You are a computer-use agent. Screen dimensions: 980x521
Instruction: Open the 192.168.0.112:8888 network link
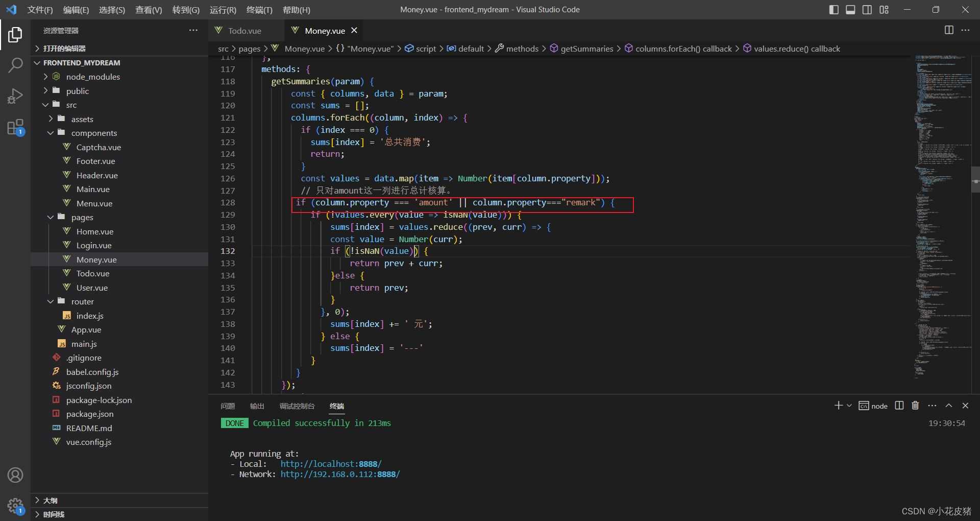(x=340, y=474)
